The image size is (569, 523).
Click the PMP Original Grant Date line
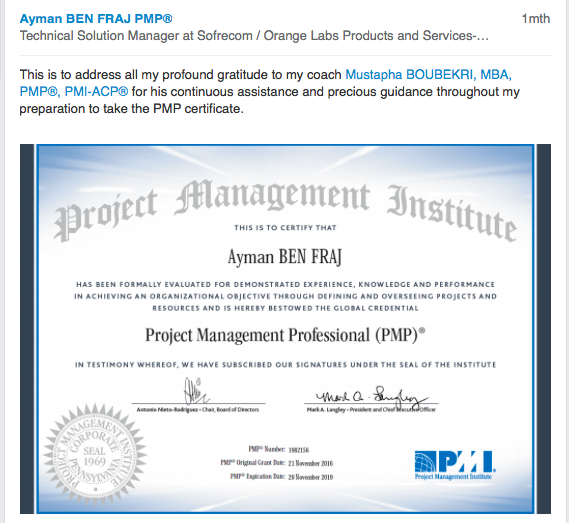tap(277, 463)
